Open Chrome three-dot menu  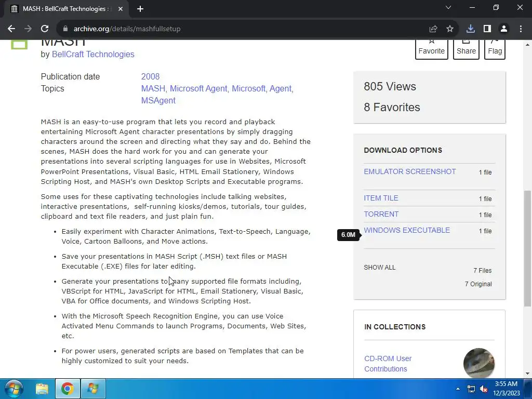point(521,29)
